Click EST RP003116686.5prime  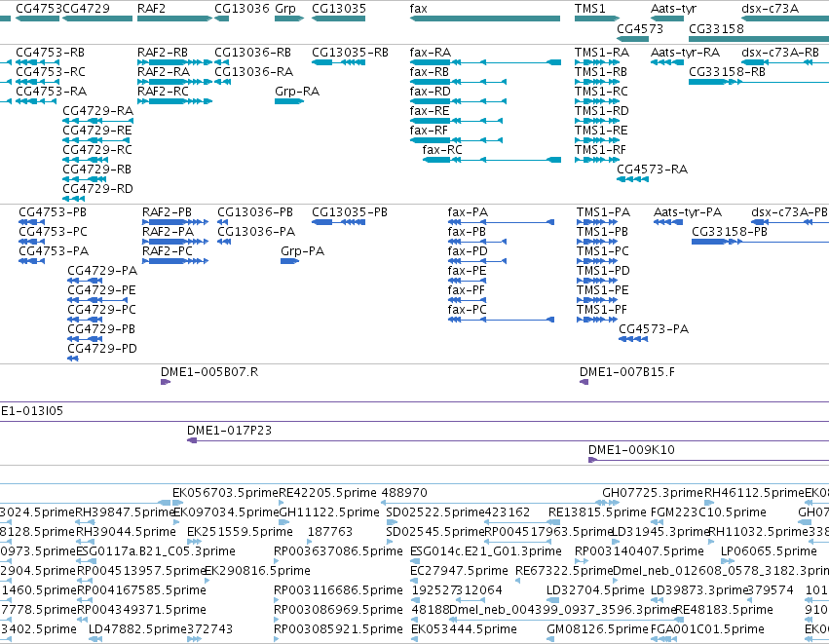[338, 590]
